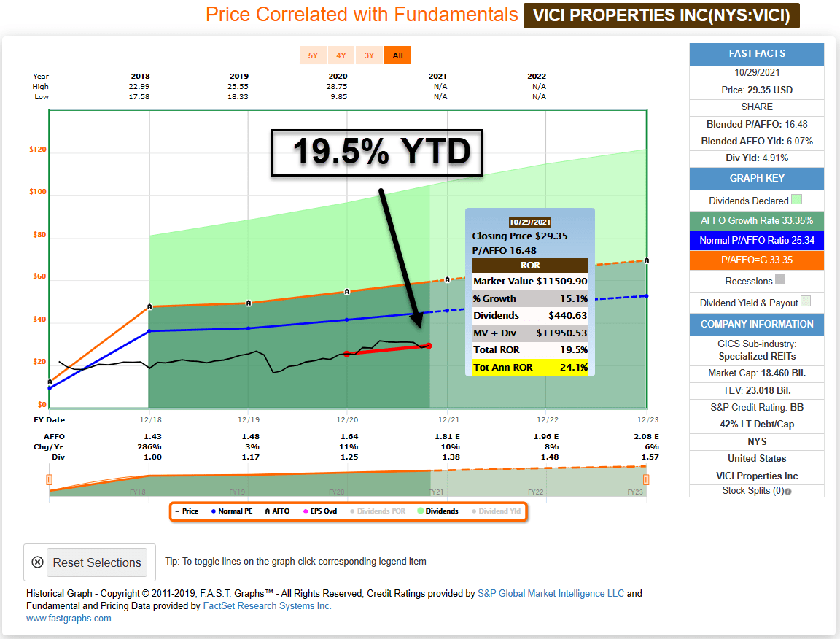Click the FAST FACTS panel header
Screen dimensions: 840x639
(x=756, y=53)
